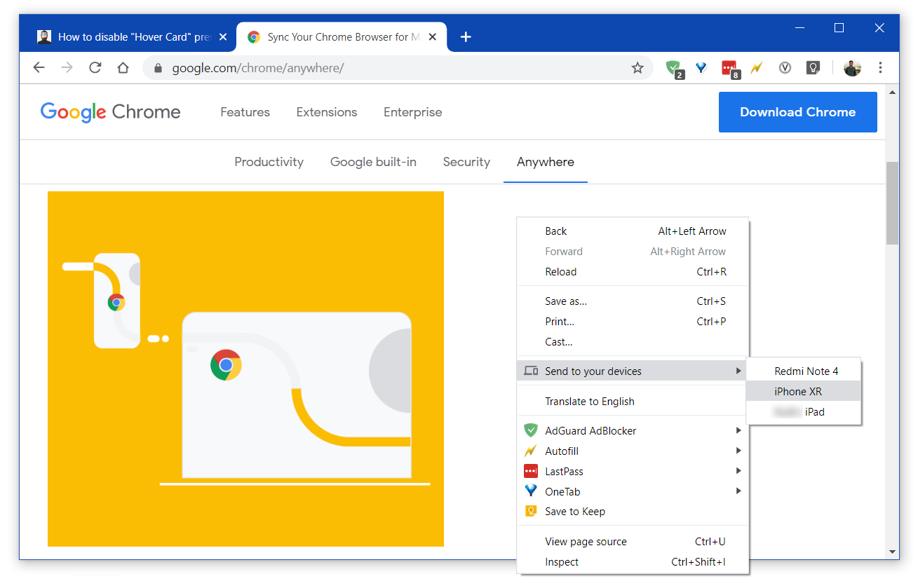
Task: Send page to iPhone XR
Action: point(804,392)
